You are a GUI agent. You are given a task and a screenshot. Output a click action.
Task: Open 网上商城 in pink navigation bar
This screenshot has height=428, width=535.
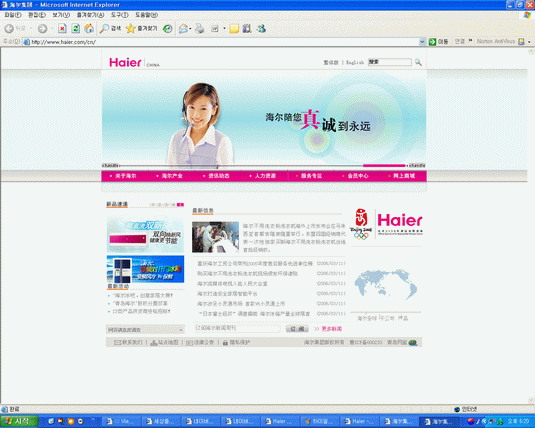[404, 176]
